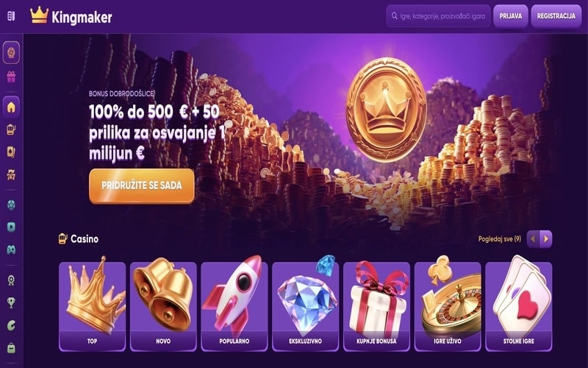Select the soccer ball sports icon

tap(11, 205)
